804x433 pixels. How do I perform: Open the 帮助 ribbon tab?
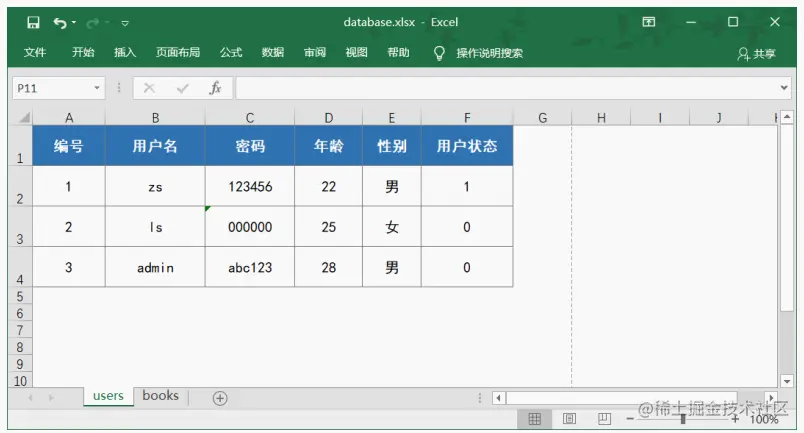(x=398, y=52)
